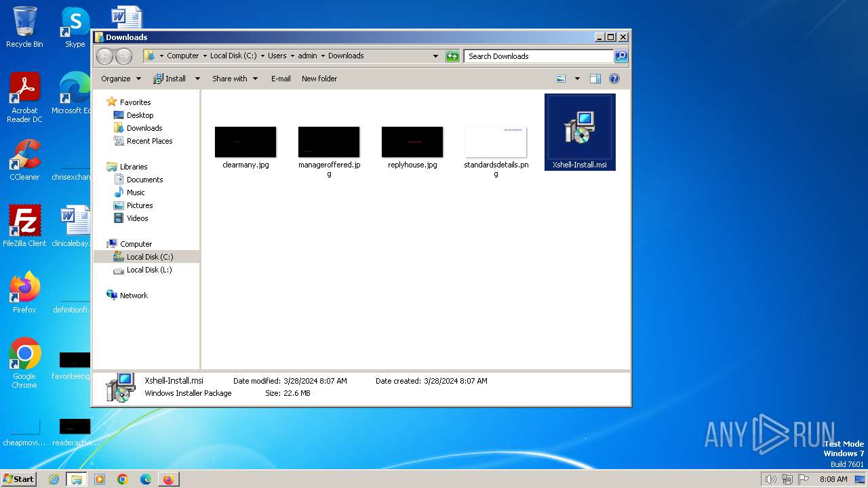Click the volume speaker tray icon
The height and width of the screenshot is (488, 868).
tap(770, 479)
